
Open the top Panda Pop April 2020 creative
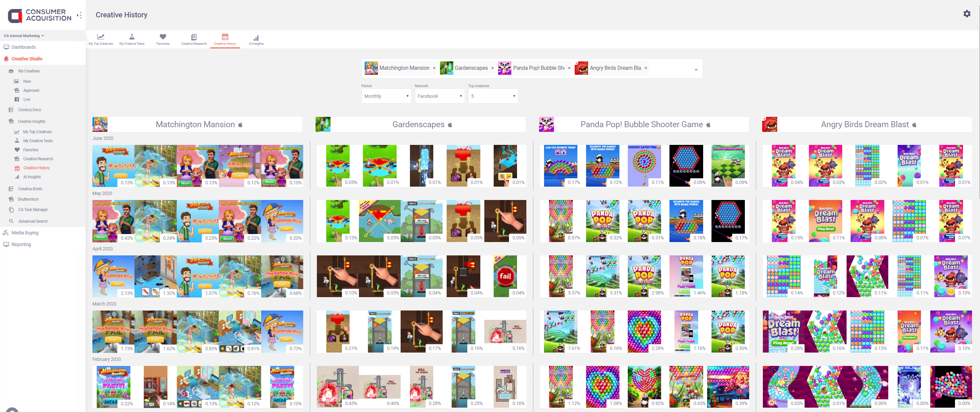tap(560, 276)
